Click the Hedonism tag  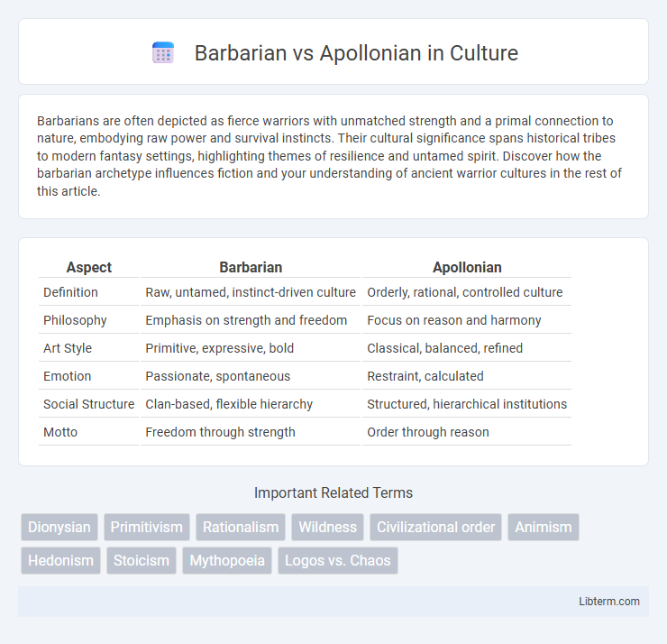pos(60,561)
